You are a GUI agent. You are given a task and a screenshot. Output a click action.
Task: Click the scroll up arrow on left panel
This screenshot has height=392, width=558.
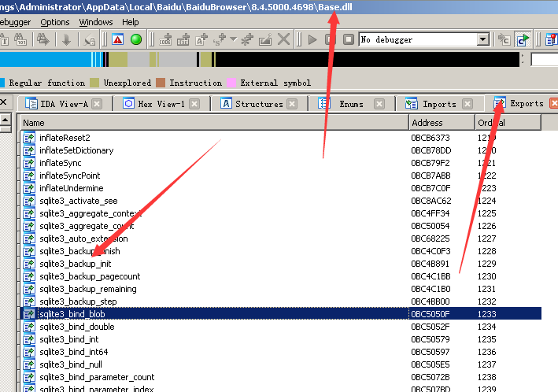click(x=6, y=120)
